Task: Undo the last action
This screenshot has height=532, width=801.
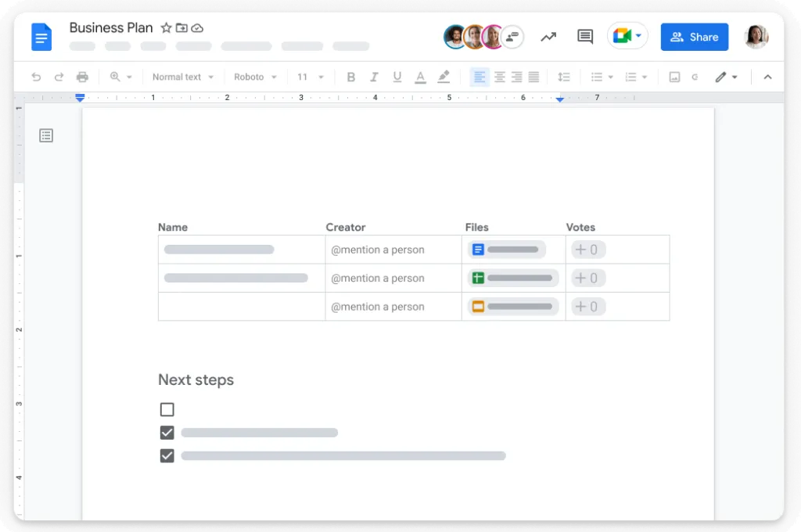Action: (x=36, y=77)
